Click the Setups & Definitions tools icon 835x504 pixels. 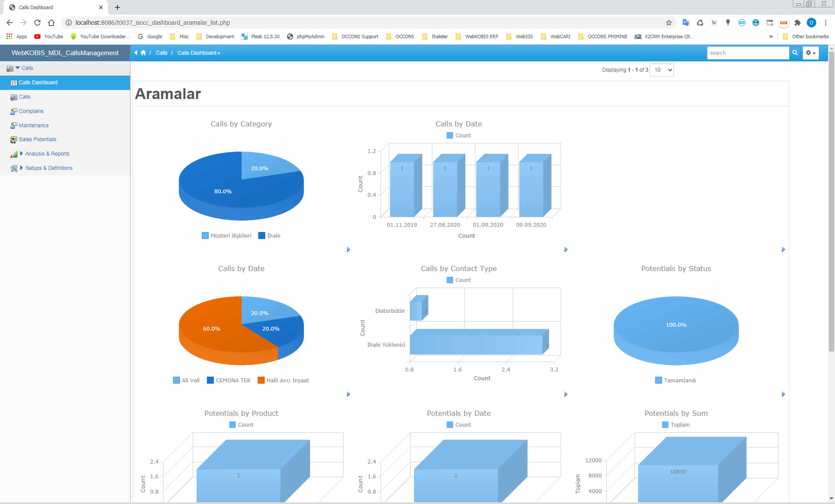point(14,168)
